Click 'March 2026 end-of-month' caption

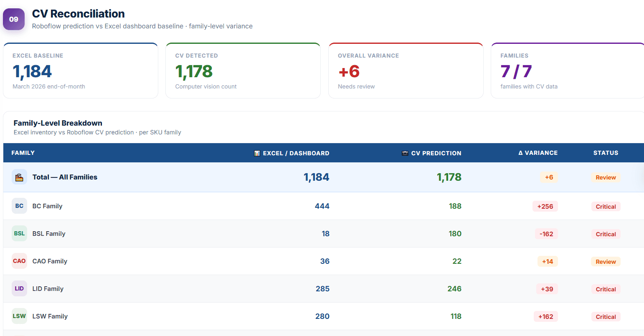point(49,86)
